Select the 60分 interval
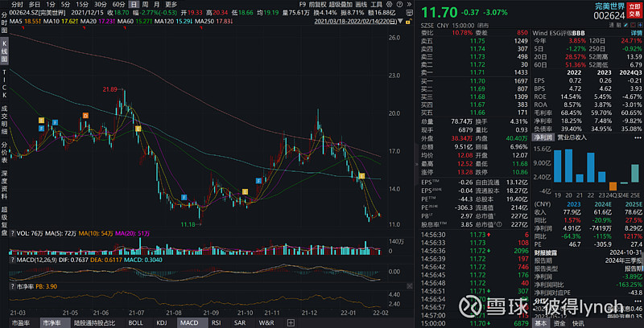This screenshot has height=328, width=644. coord(118,5)
